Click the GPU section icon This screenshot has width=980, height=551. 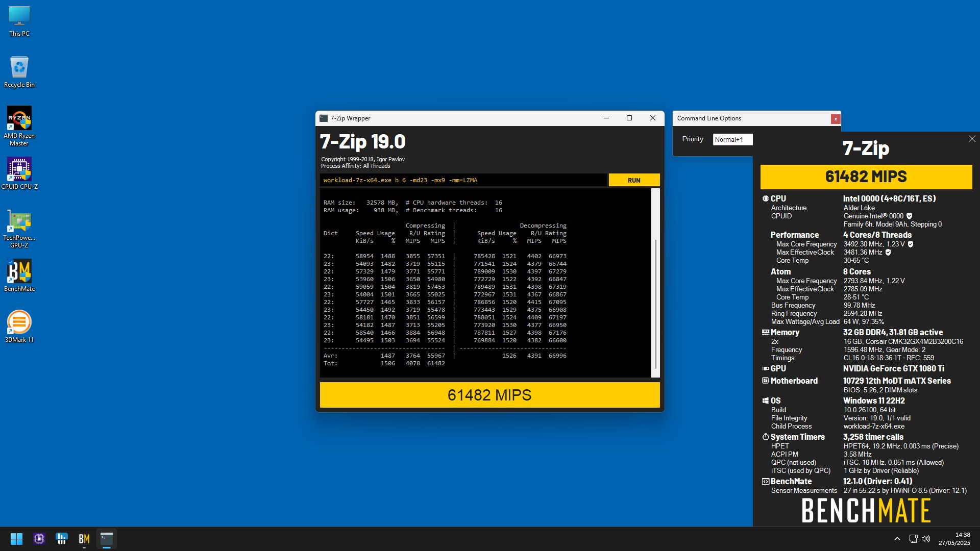click(765, 369)
